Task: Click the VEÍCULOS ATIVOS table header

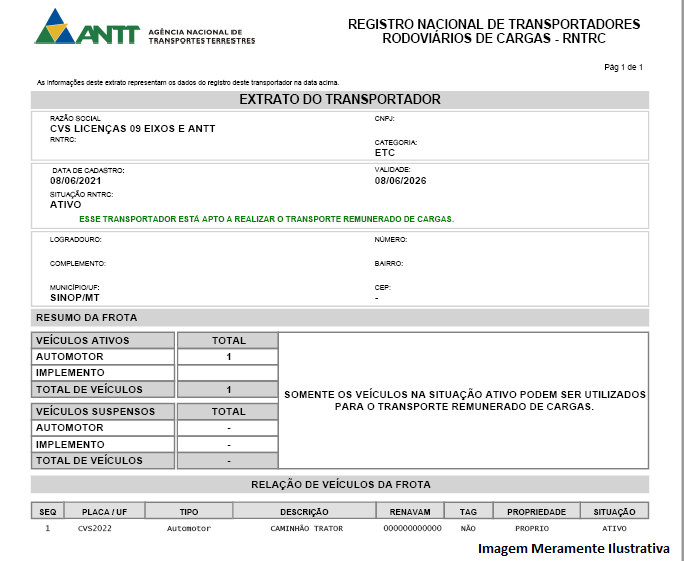Action: point(83,340)
